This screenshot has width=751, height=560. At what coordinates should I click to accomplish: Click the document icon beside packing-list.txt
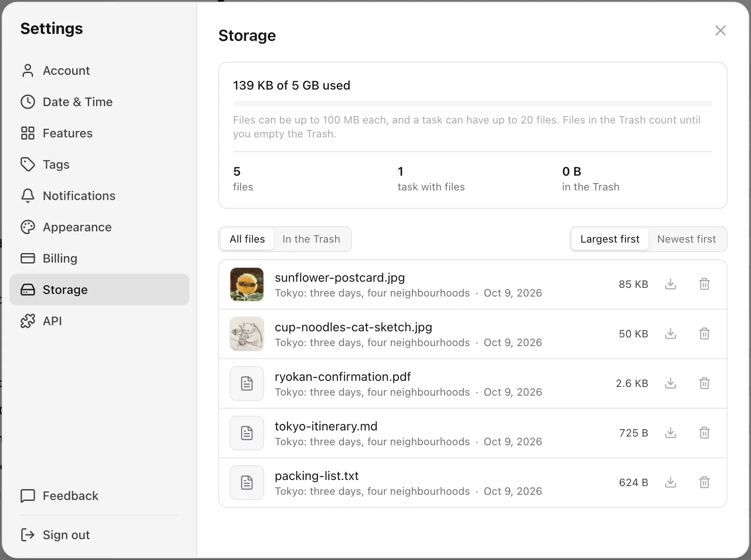coord(247,483)
